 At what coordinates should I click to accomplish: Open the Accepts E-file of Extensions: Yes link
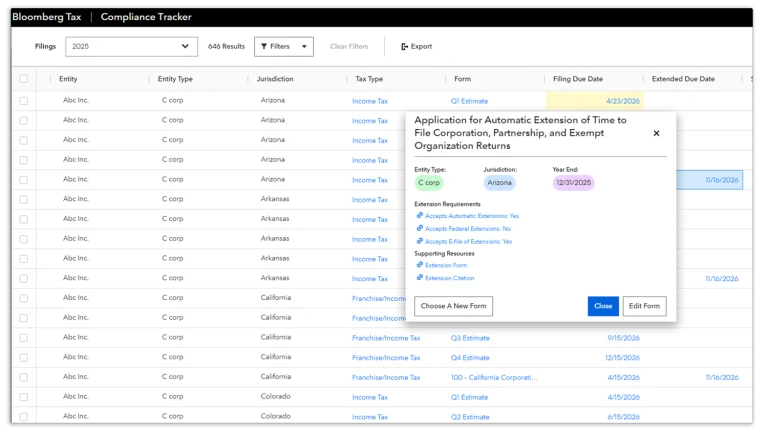point(468,241)
